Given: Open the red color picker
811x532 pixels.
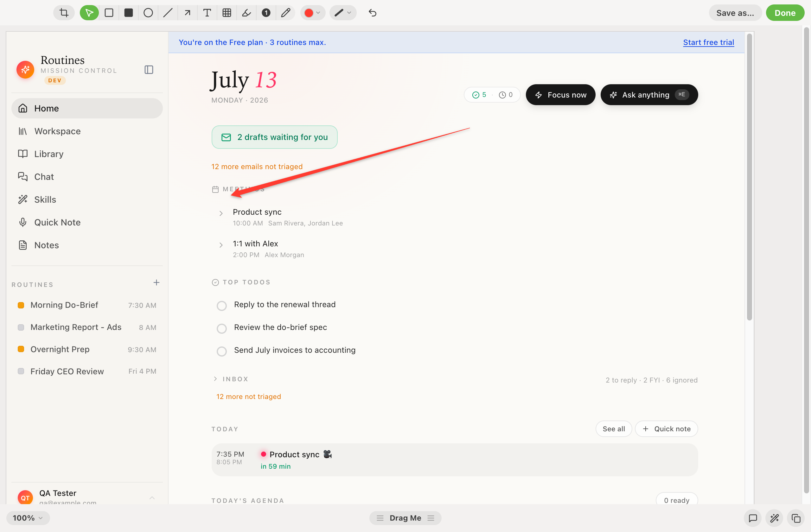Looking at the screenshot, I should [x=312, y=13].
